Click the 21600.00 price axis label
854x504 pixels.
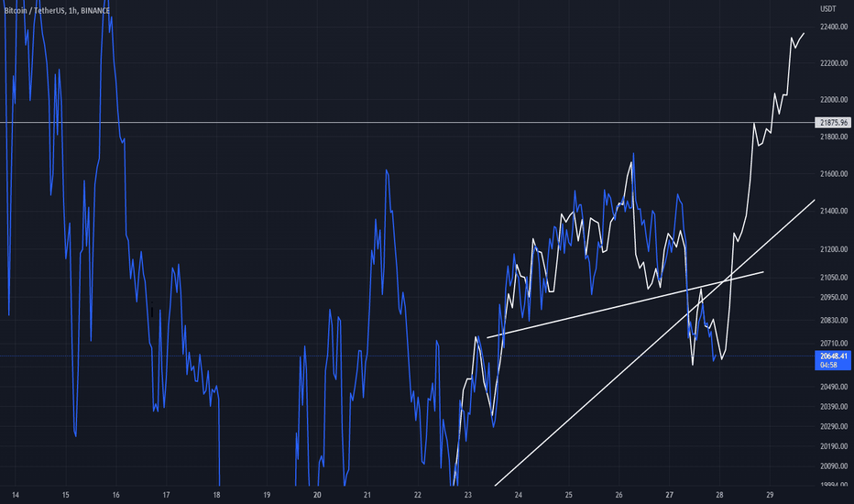tap(834, 174)
